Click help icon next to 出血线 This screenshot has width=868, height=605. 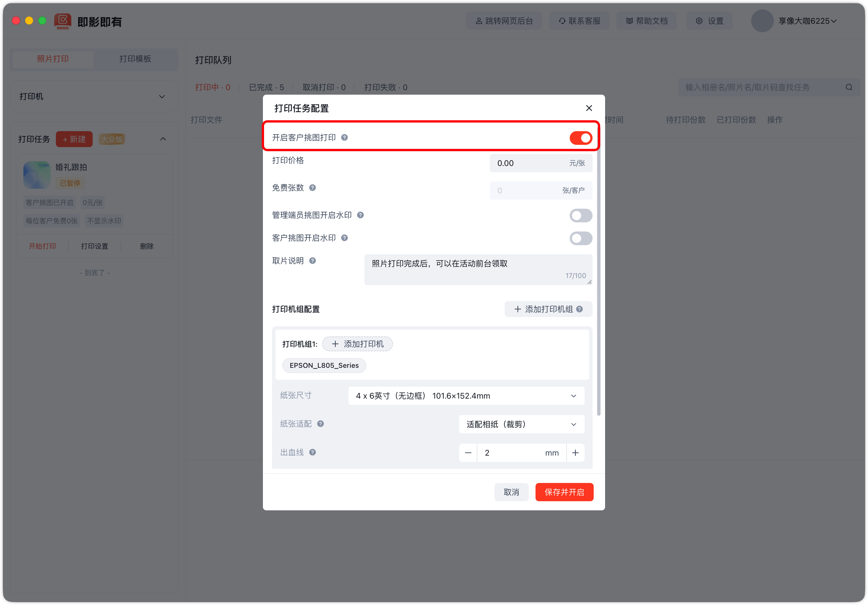[x=312, y=452]
